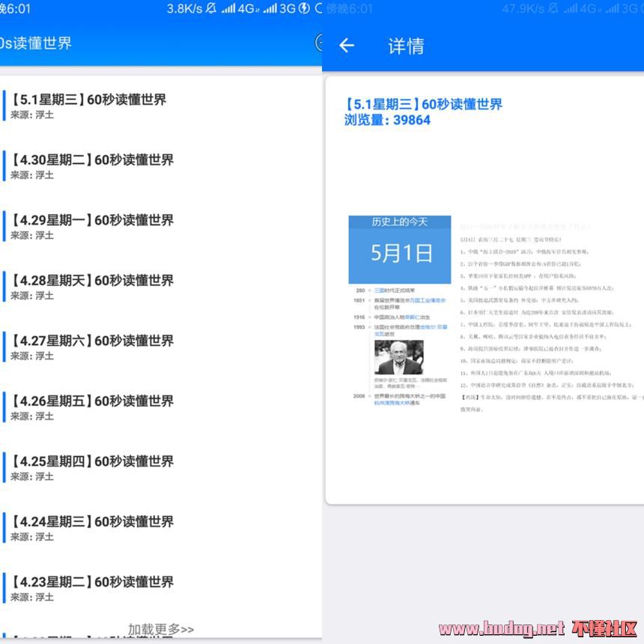Click the 来源: 浮土 label under the 5.1 entry
The image size is (644, 644).
[32, 115]
